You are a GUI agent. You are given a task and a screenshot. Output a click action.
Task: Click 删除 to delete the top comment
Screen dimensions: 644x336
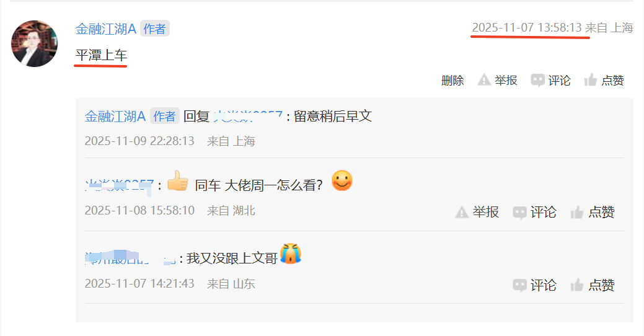click(452, 80)
